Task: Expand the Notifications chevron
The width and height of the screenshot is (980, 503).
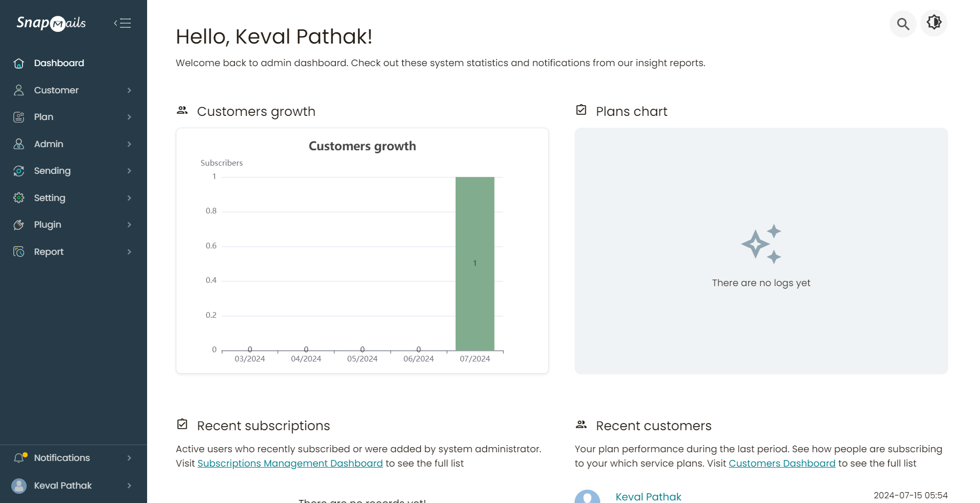Action: [129, 458]
